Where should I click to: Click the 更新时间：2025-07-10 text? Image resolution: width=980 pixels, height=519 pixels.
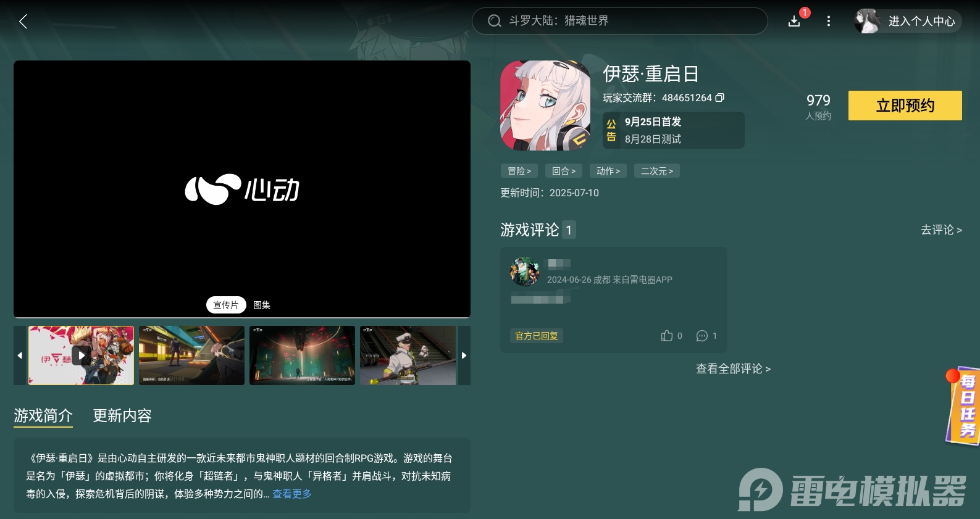[550, 193]
